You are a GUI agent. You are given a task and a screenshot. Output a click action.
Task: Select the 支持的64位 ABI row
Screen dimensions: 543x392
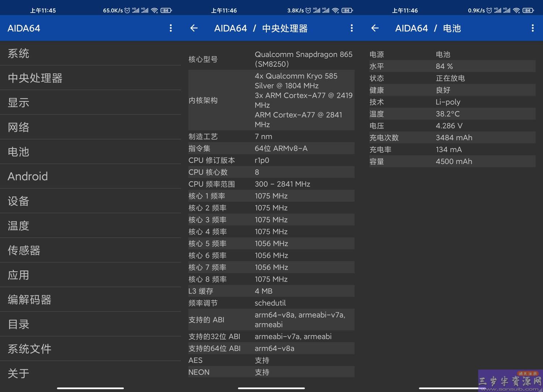(x=271, y=349)
